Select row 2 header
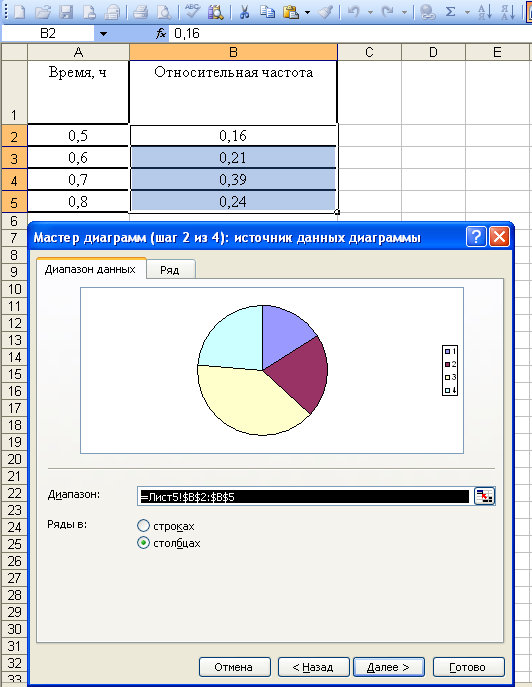The height and width of the screenshot is (687, 532). [14, 136]
